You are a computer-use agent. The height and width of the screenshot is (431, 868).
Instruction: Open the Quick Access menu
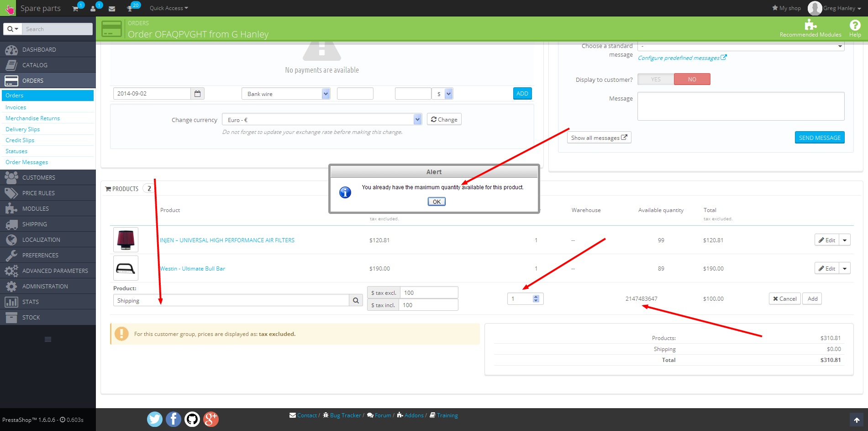168,8
